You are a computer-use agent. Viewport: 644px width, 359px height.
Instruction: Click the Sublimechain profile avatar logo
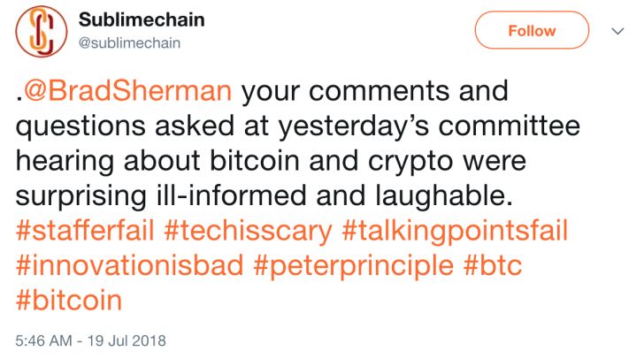point(37,31)
